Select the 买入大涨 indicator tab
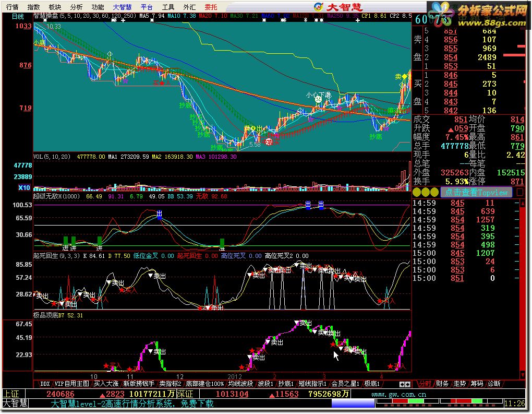Image resolution: width=532 pixels, height=414 pixels. 106,384
